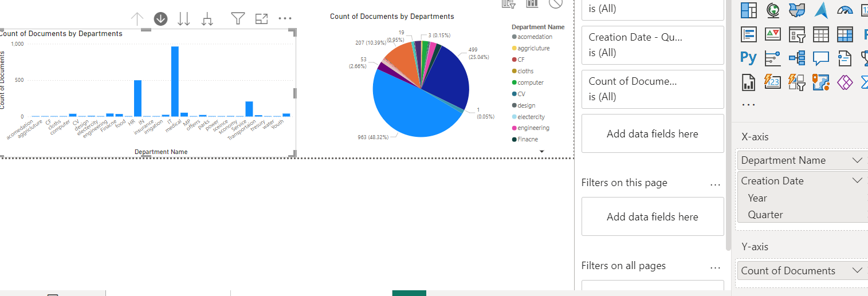
Task: Click the HR bar in bar chart
Action: (138, 98)
